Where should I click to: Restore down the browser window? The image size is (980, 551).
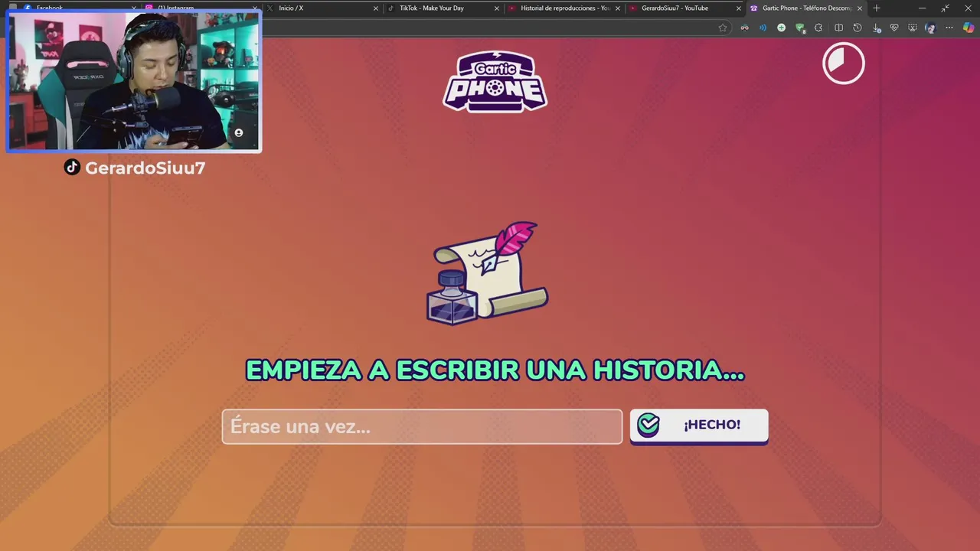(x=946, y=8)
